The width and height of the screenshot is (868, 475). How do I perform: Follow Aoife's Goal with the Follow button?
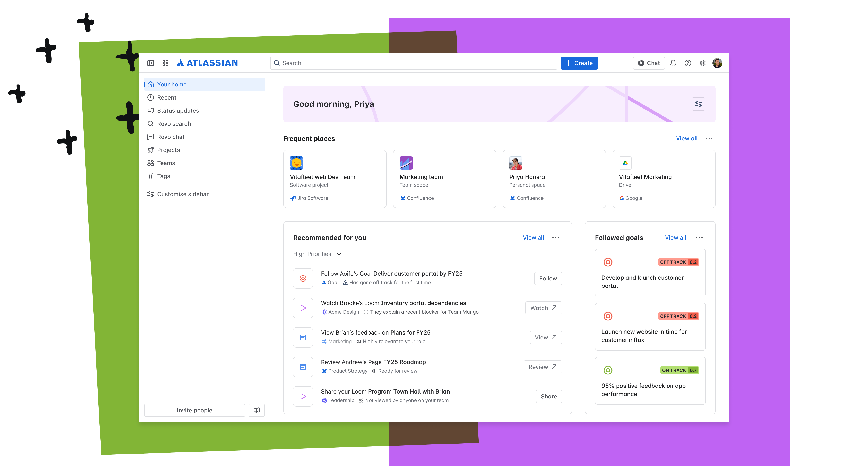pyautogui.click(x=548, y=278)
